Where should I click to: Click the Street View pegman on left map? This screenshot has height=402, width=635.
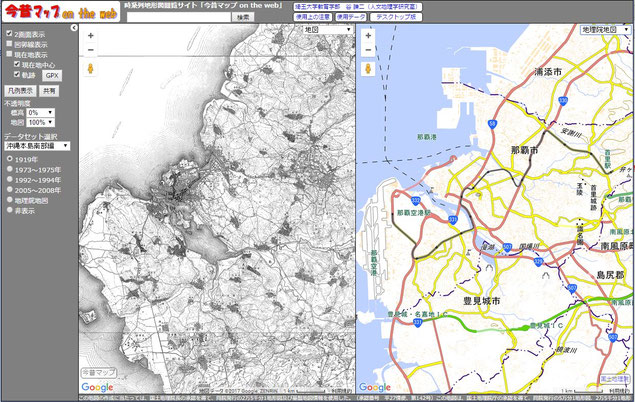point(90,69)
